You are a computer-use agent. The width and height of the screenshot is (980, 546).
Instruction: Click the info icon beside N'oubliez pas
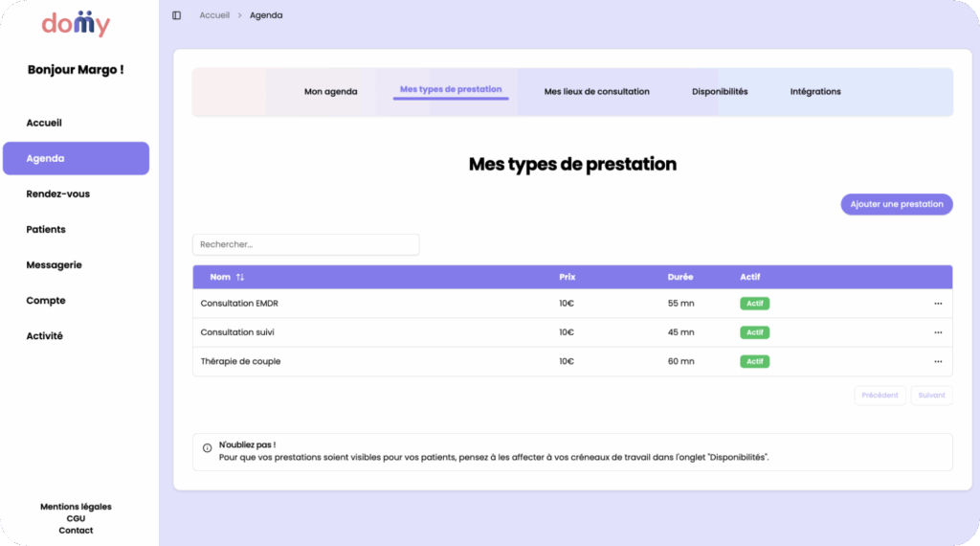click(207, 447)
